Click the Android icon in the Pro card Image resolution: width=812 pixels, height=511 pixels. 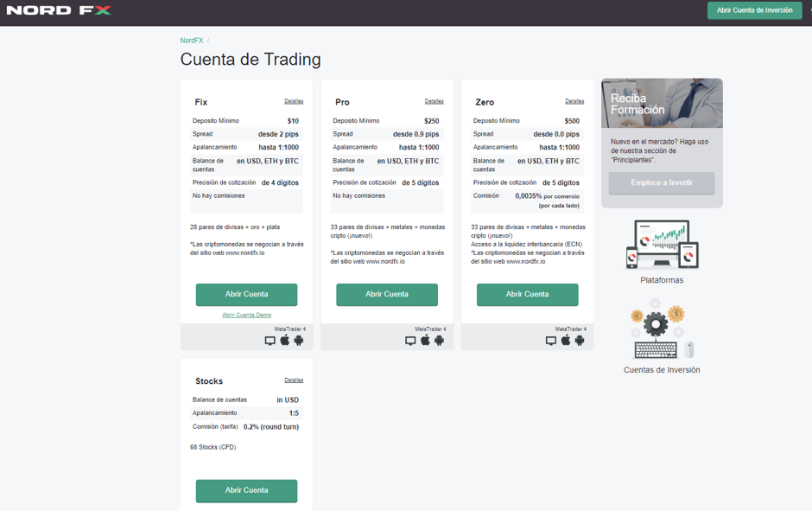pyautogui.click(x=439, y=340)
